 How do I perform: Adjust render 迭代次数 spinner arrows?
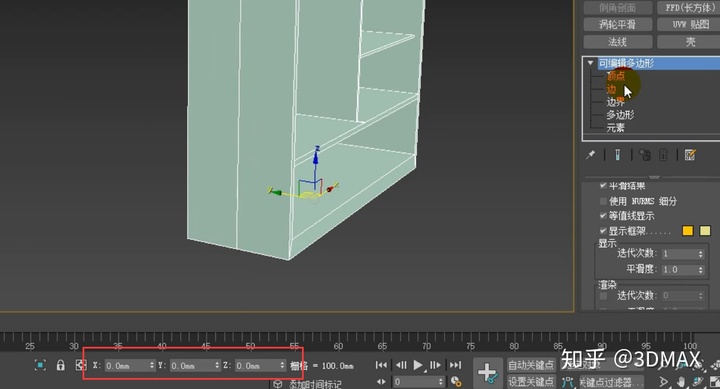(x=701, y=296)
